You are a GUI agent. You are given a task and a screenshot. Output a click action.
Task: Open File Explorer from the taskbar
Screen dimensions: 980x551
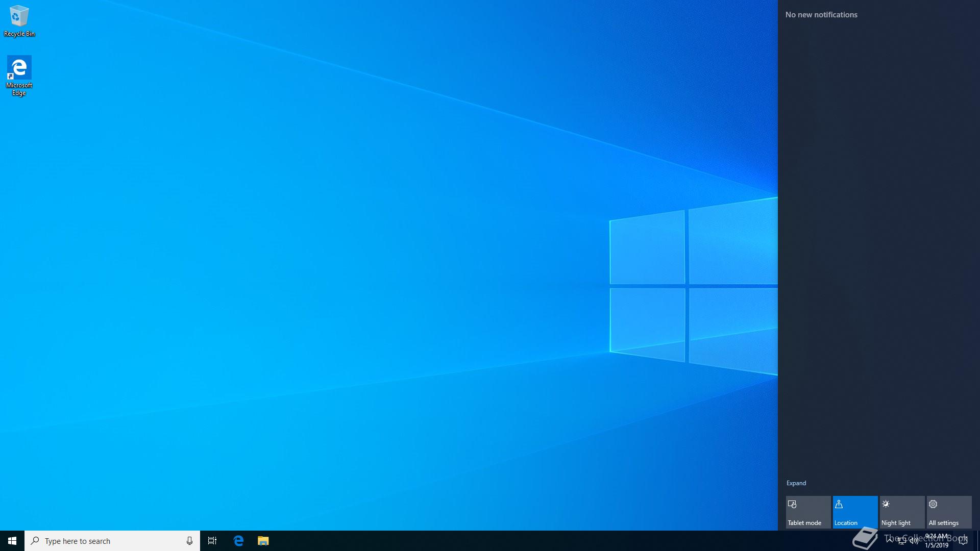point(263,541)
